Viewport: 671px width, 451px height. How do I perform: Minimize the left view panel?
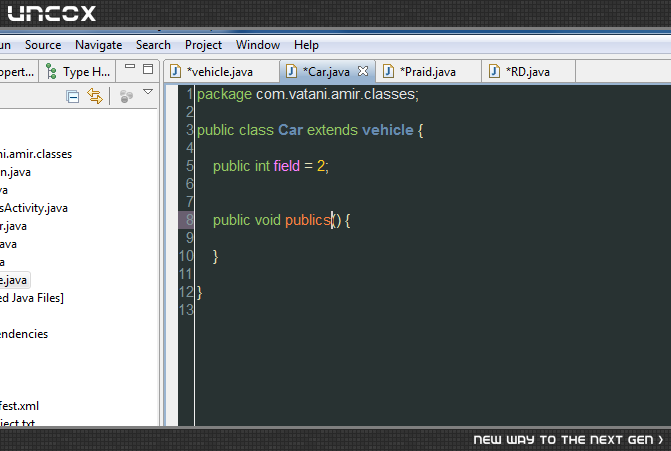(130, 67)
